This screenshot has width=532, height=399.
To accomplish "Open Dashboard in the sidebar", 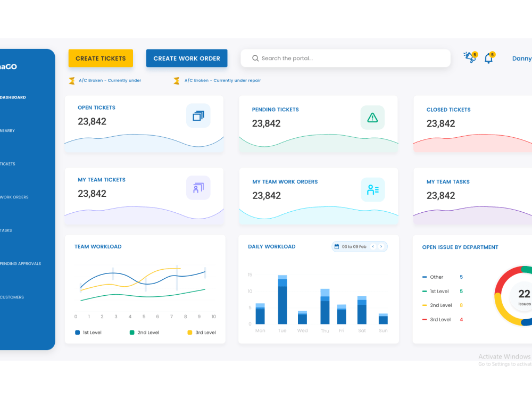I will click(13, 97).
